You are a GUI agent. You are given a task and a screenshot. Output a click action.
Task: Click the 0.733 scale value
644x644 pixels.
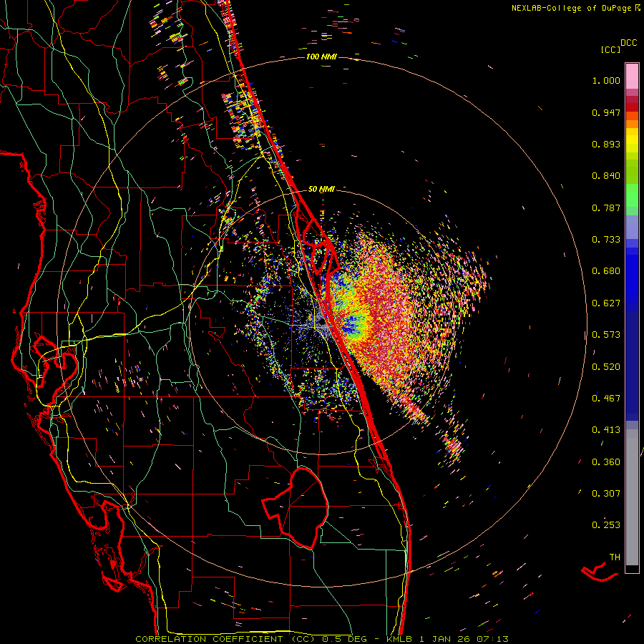click(606, 240)
